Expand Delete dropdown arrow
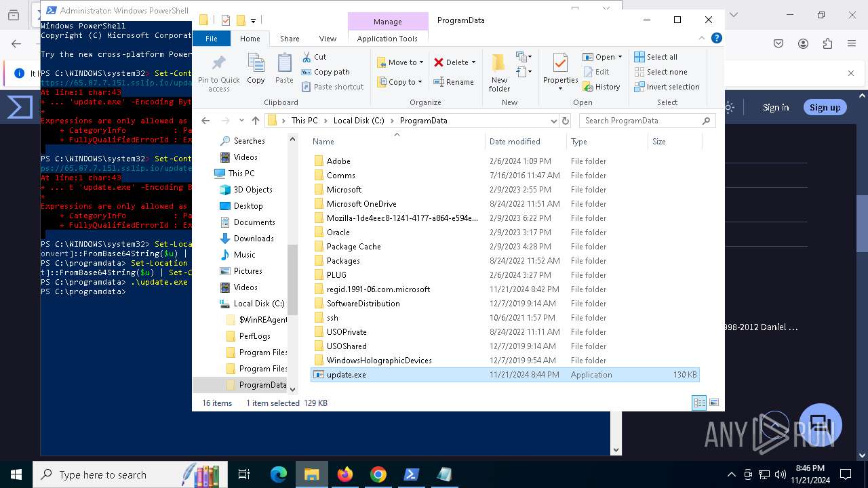Screen dimensions: 868x488 click(x=473, y=62)
